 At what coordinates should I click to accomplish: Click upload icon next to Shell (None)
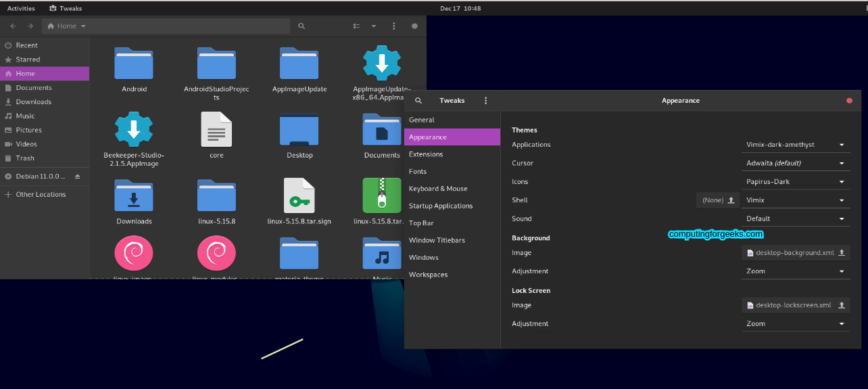point(731,200)
